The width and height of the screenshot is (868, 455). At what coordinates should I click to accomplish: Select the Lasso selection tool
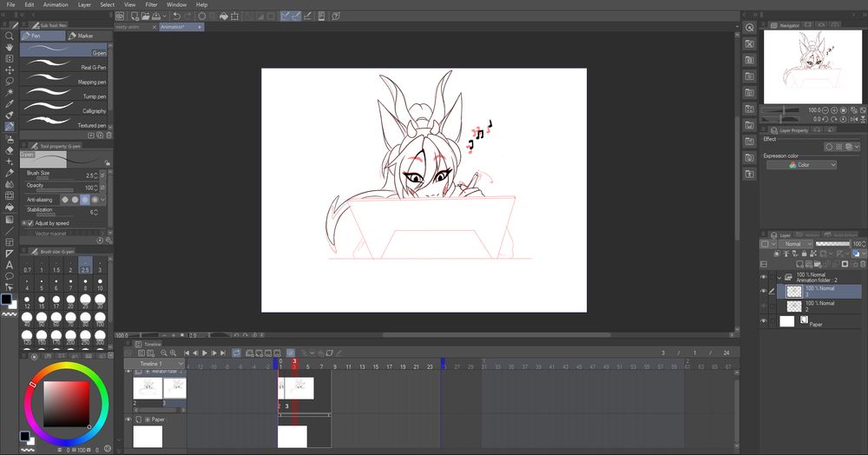click(x=9, y=81)
